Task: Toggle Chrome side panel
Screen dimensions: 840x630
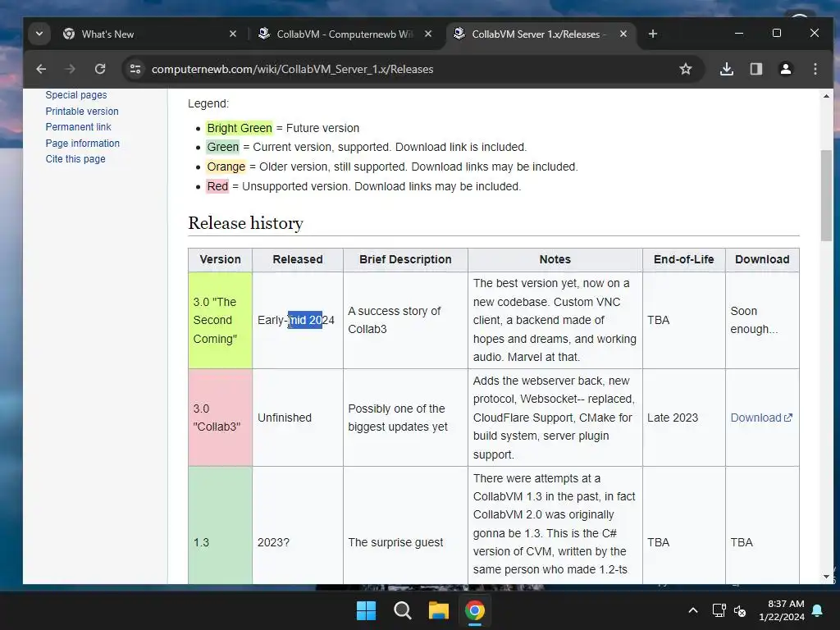Action: [x=756, y=69]
